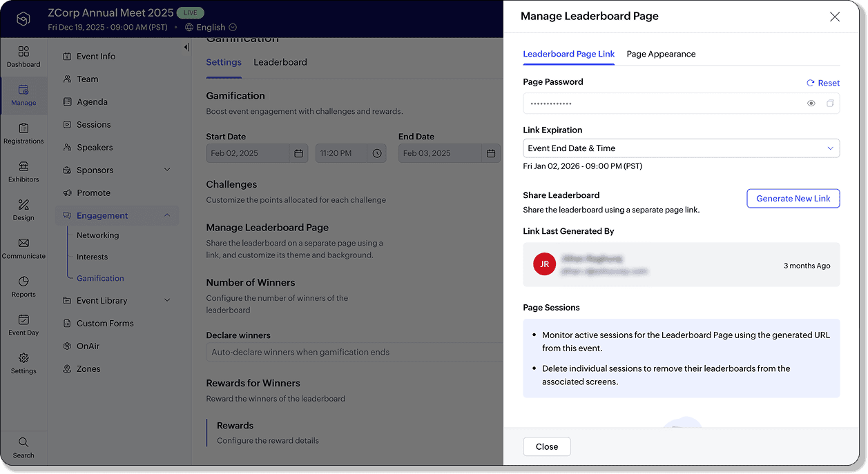The height and width of the screenshot is (474, 868).
Task: Open the Declare winners dropdown
Action: coord(355,352)
